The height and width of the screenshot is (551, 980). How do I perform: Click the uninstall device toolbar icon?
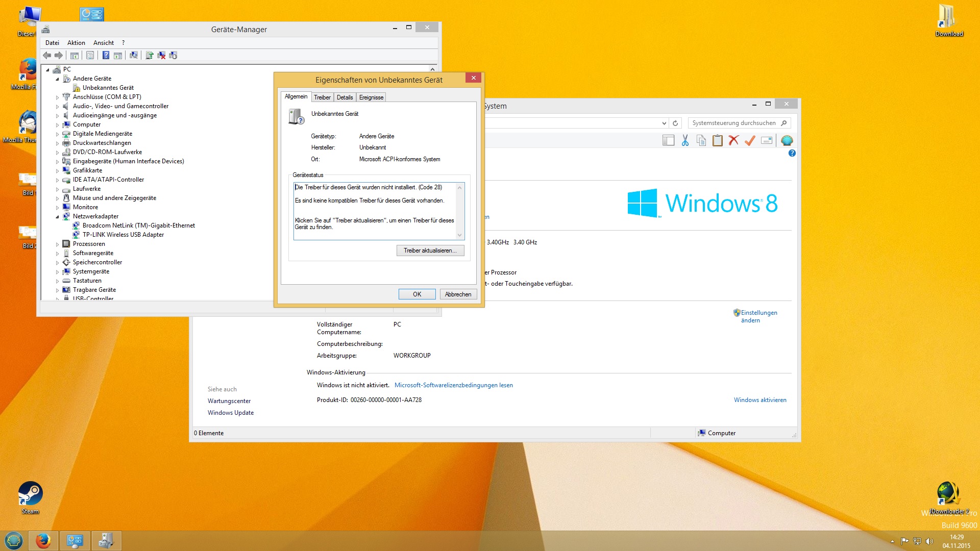click(161, 55)
